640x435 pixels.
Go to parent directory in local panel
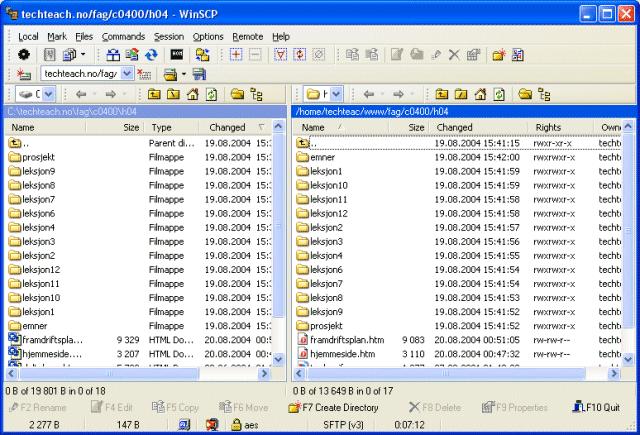154,94
